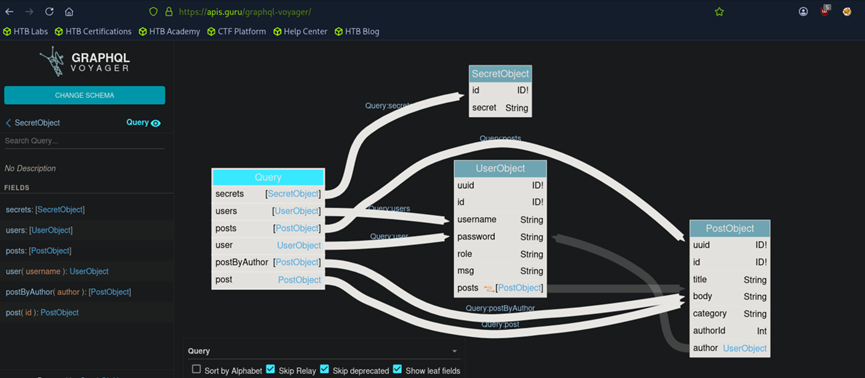
Task: Click user row in Query node
Action: point(268,245)
